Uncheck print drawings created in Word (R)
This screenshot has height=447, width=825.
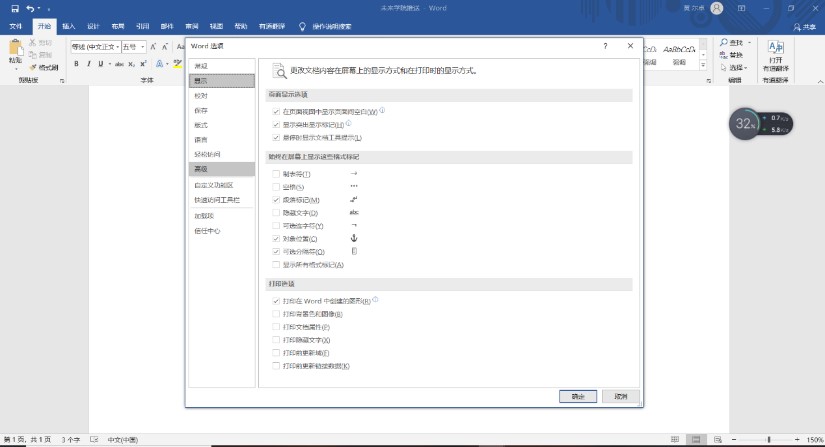276,301
